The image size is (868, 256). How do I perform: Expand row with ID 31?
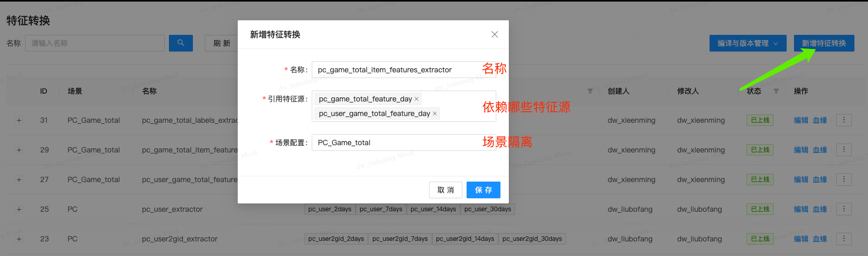(19, 120)
